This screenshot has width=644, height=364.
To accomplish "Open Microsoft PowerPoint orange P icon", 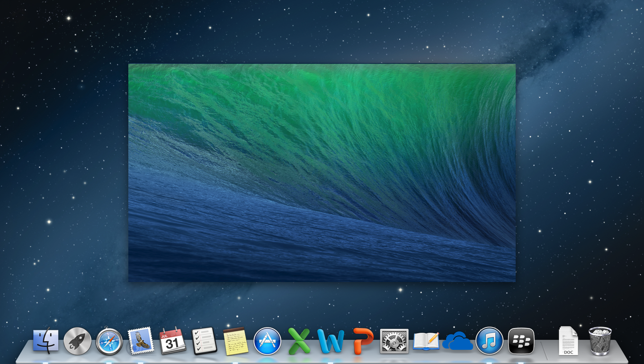I will pyautogui.click(x=363, y=341).
